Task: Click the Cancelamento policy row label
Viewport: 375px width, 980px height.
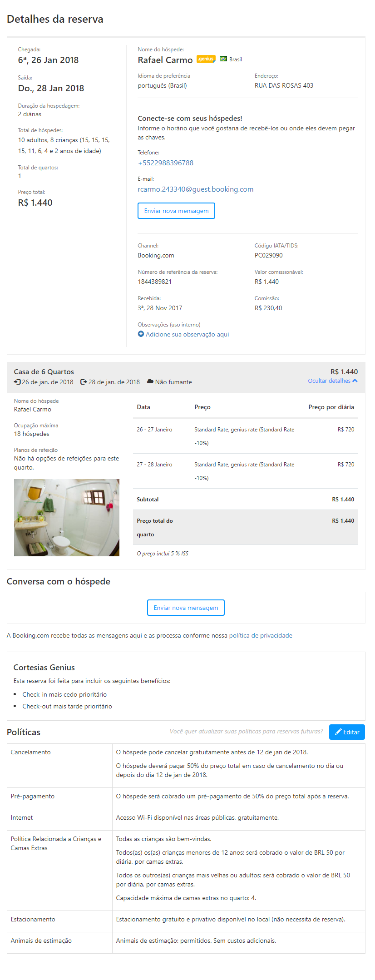Action: point(31,752)
